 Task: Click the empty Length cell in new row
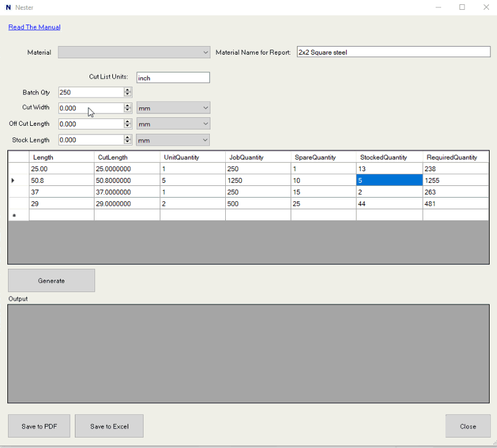click(61, 215)
